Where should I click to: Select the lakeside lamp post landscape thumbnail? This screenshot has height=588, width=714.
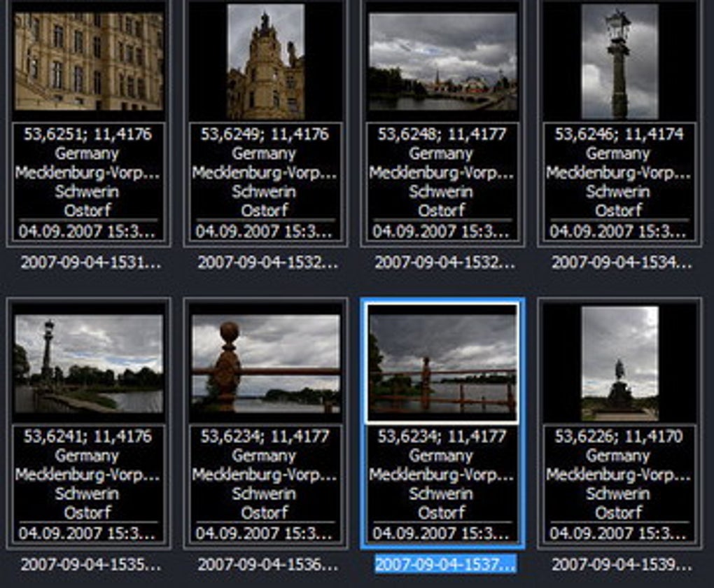89,363
